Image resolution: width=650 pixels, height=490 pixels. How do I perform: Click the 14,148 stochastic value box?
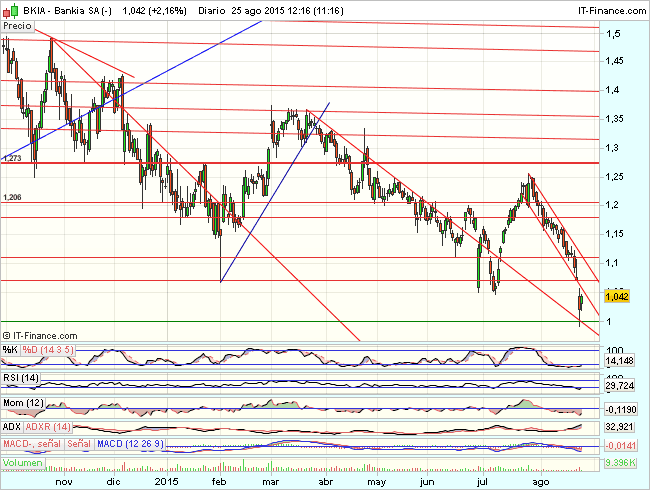(620, 361)
